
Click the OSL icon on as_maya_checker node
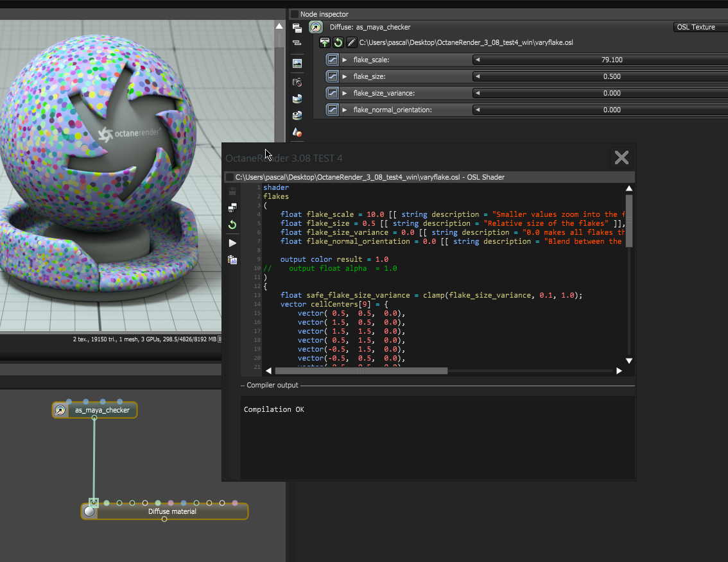point(60,410)
